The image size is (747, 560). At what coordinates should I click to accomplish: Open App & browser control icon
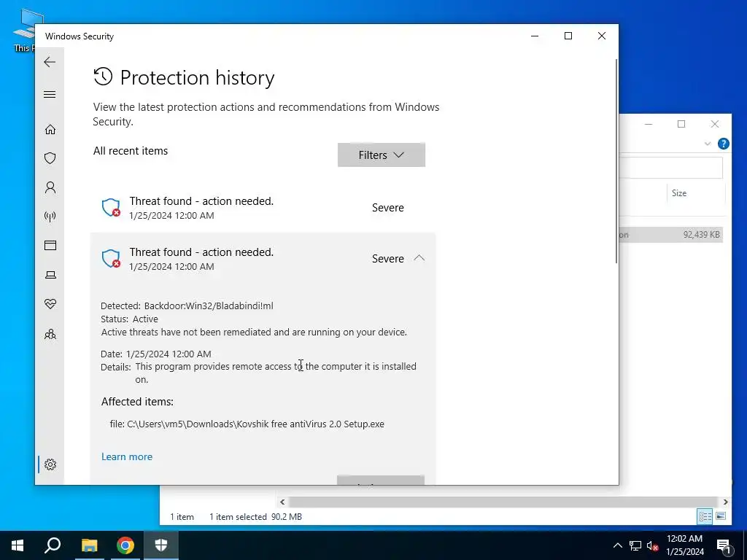pyautogui.click(x=50, y=245)
